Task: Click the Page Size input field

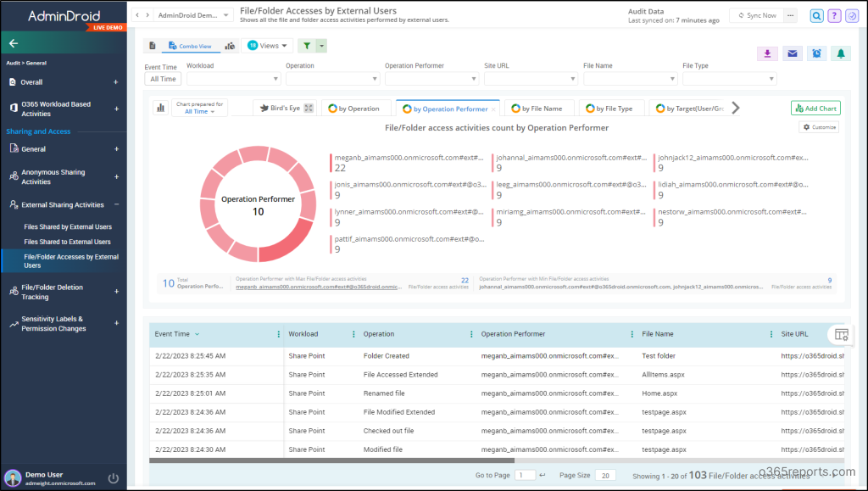Action: pos(605,476)
